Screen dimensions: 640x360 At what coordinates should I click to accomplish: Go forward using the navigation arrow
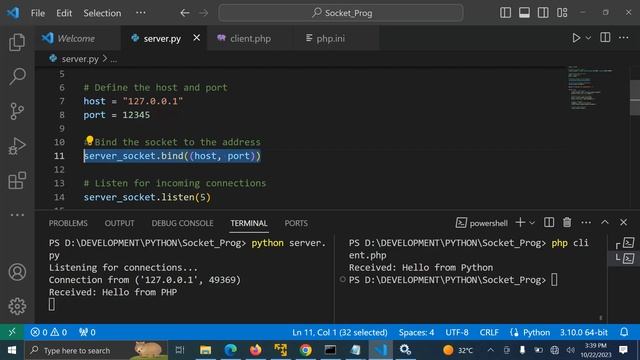tap(204, 13)
